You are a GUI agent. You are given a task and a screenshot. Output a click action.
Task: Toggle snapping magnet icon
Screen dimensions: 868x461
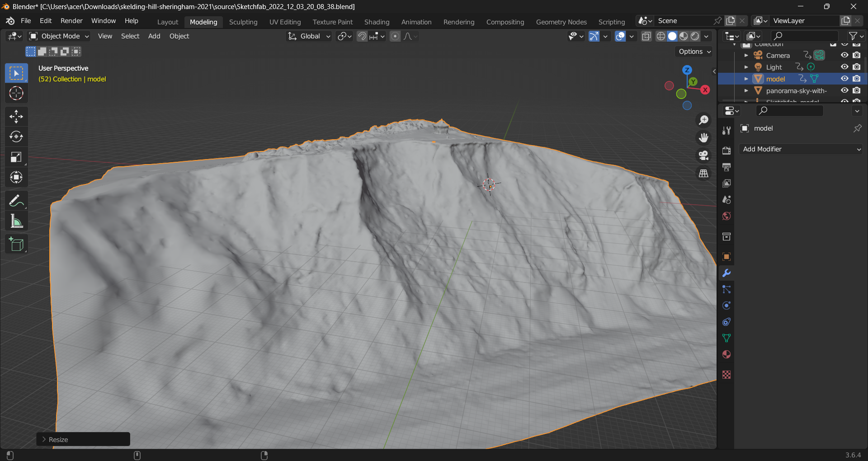362,36
